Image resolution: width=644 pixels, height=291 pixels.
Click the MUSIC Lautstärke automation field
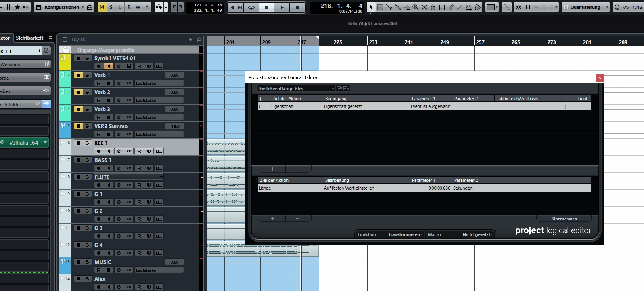click(159, 270)
